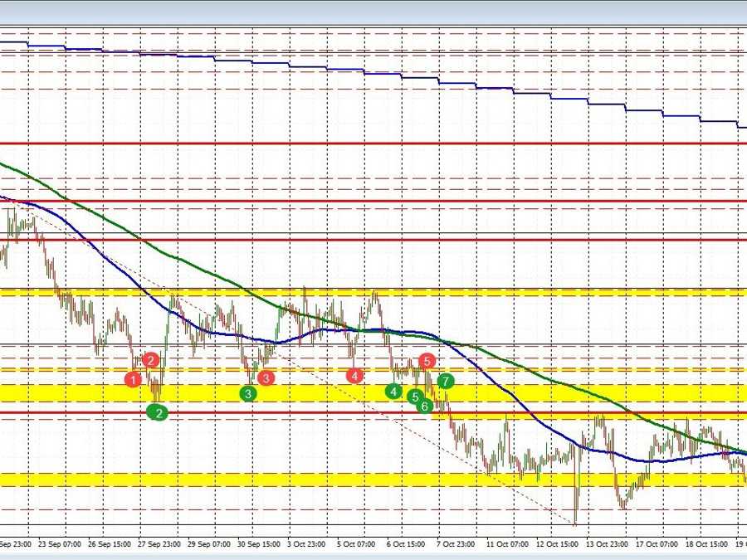747x560 pixels.
Task: Click the green circle marker 2
Action: tap(159, 413)
